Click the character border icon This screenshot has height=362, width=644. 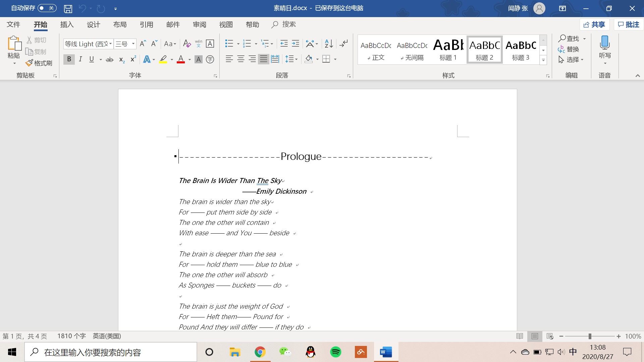coord(210,44)
